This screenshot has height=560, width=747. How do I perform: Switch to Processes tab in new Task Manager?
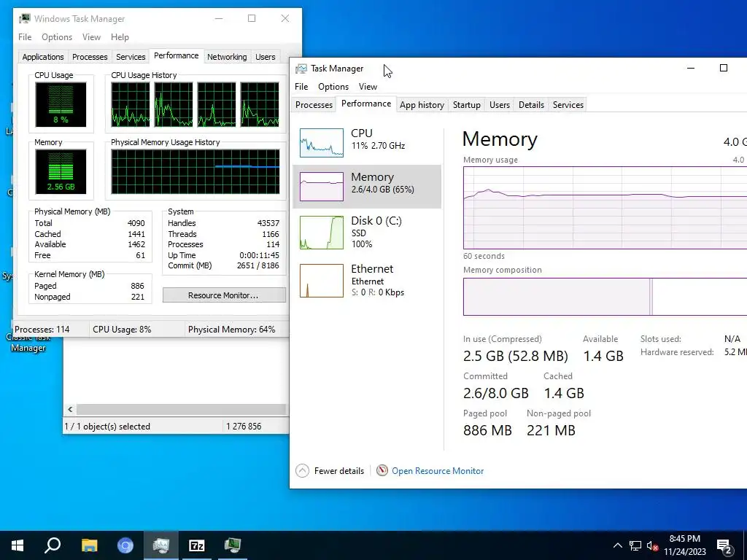[314, 105]
